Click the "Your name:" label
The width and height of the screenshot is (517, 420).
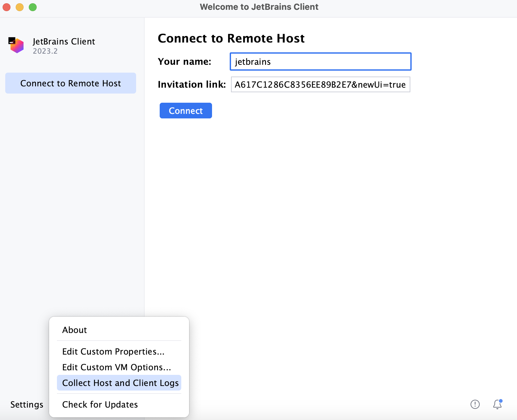[185, 61]
